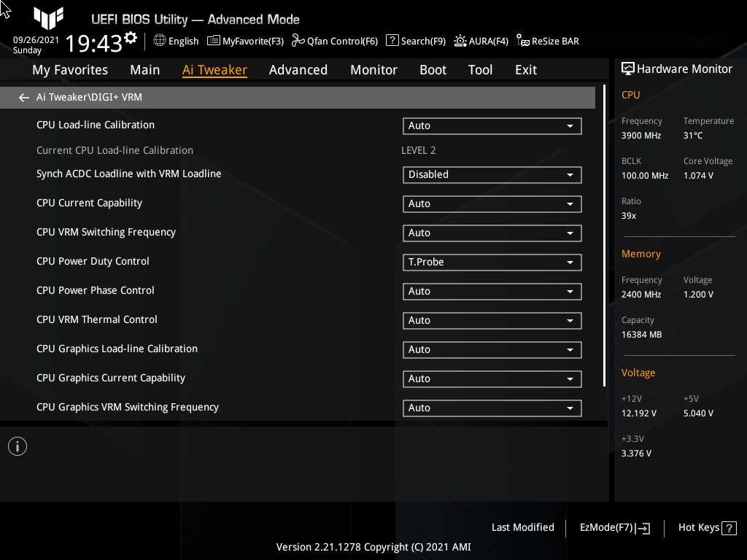Open CPU Load-line Calibration dropdown
This screenshot has height=560, width=747.
pos(492,125)
